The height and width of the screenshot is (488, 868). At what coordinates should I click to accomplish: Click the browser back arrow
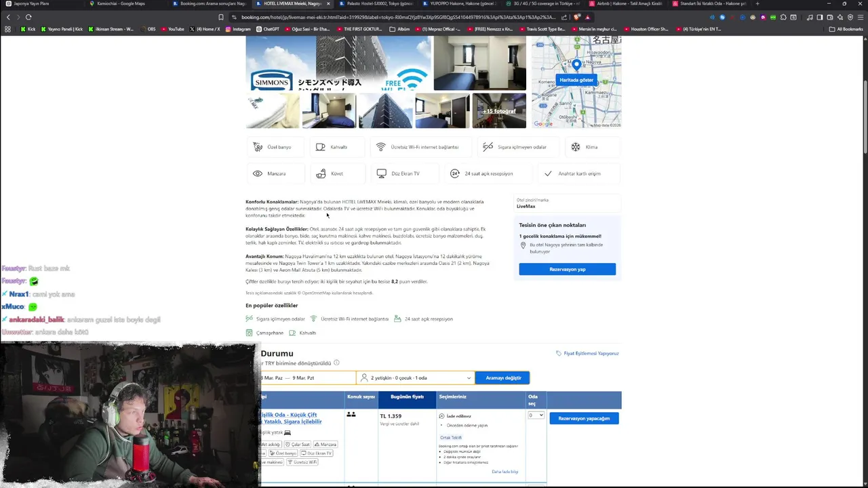(x=8, y=17)
